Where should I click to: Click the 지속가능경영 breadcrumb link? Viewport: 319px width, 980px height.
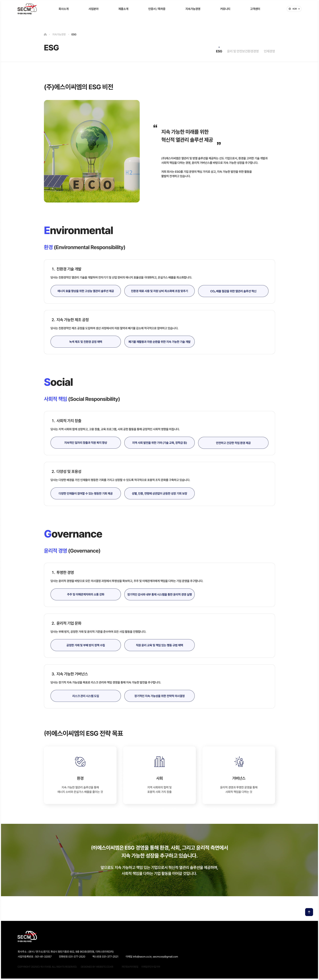tap(59, 35)
